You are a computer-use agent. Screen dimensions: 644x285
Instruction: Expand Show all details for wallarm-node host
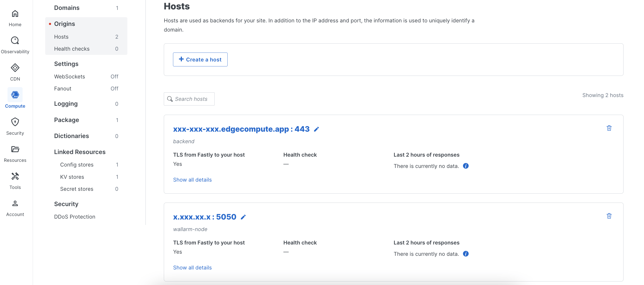[192, 268]
